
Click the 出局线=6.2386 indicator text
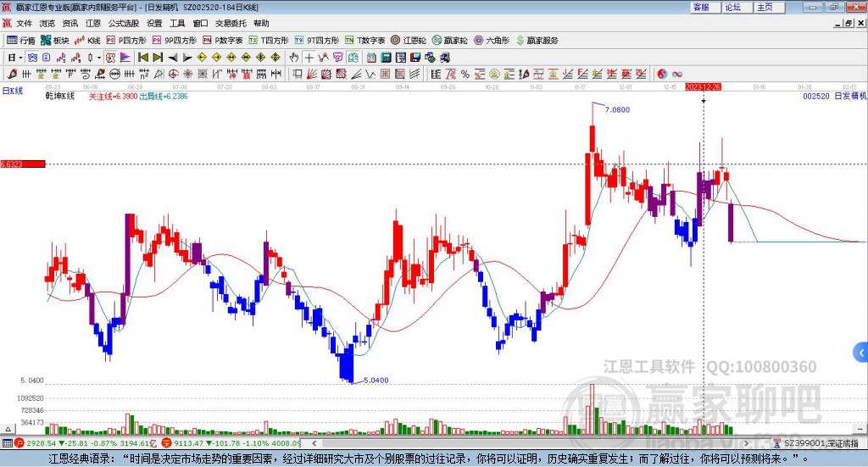(x=164, y=97)
